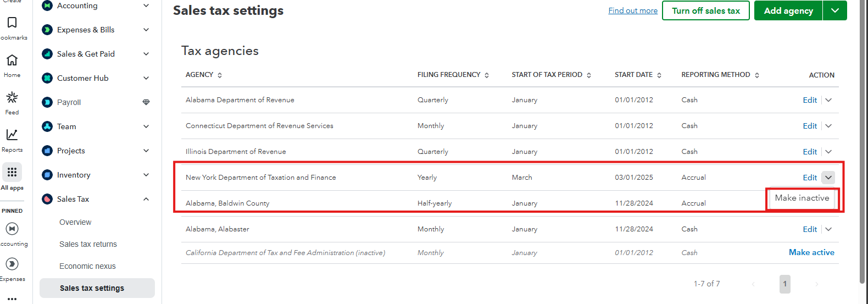Click the Payroll diamond badge icon

[146, 102]
